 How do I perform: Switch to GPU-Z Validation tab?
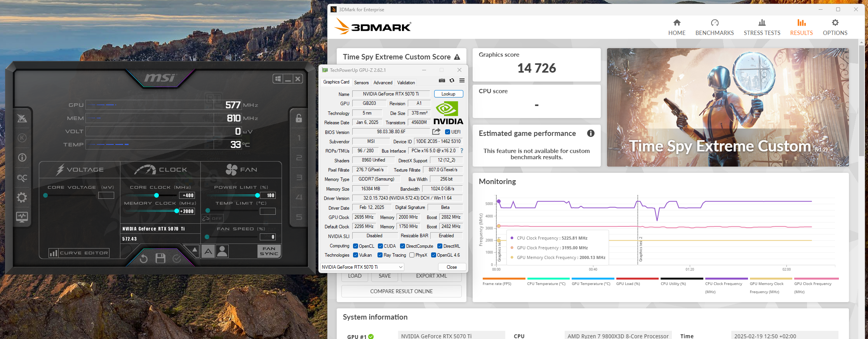click(406, 83)
